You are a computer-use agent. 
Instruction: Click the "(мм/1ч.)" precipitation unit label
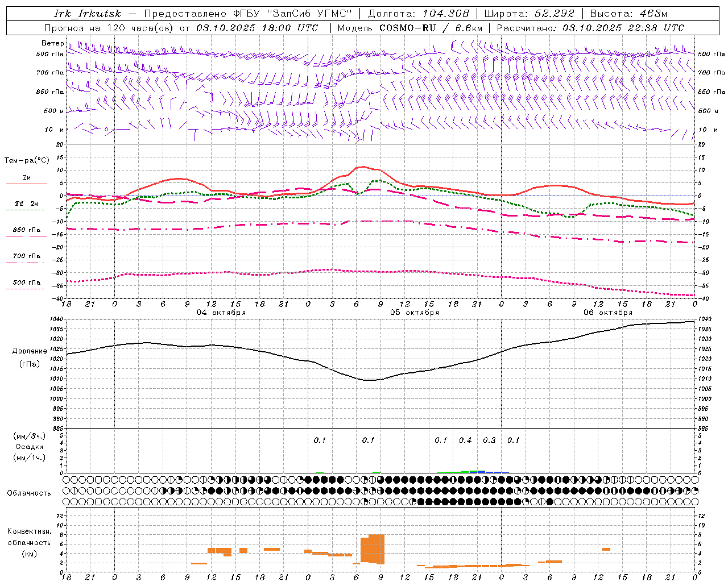coord(30,458)
